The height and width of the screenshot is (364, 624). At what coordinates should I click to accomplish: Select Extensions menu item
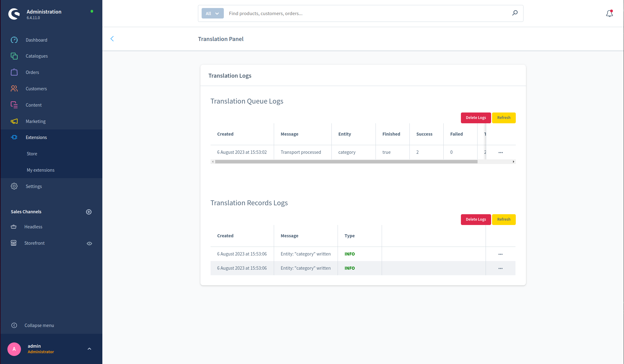click(x=36, y=137)
